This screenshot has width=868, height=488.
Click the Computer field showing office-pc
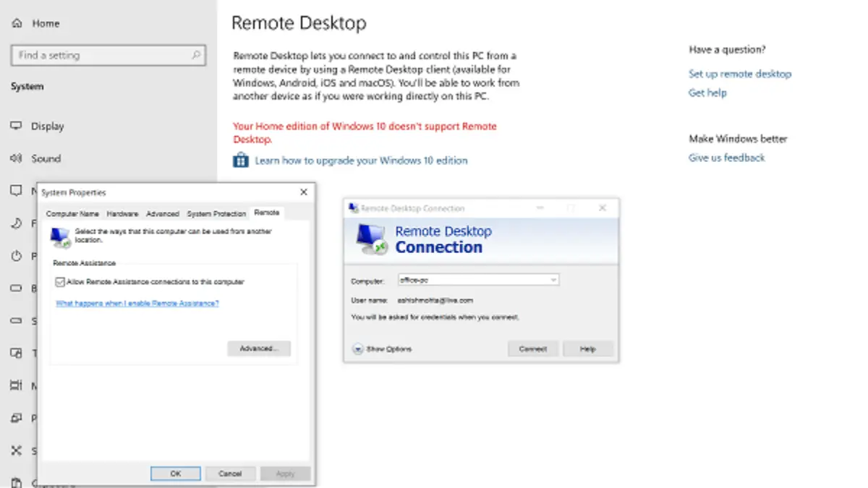[478, 279]
